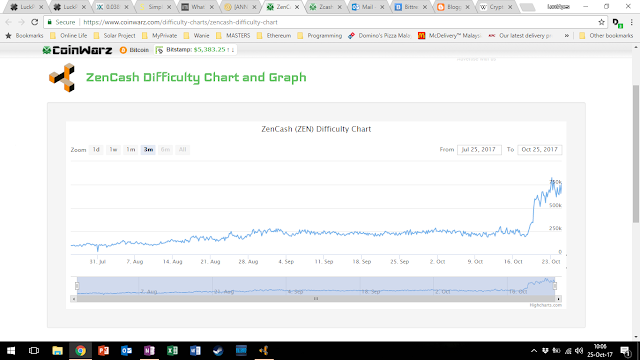
Task: Open the Programming bookmarks folder
Action: [x=320, y=36]
